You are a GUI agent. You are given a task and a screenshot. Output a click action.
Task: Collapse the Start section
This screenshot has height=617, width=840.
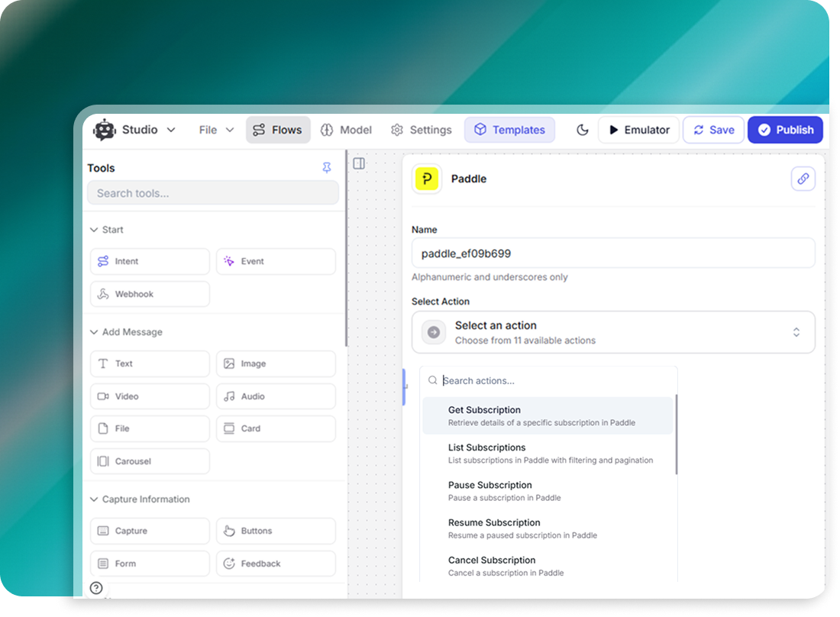pos(94,229)
